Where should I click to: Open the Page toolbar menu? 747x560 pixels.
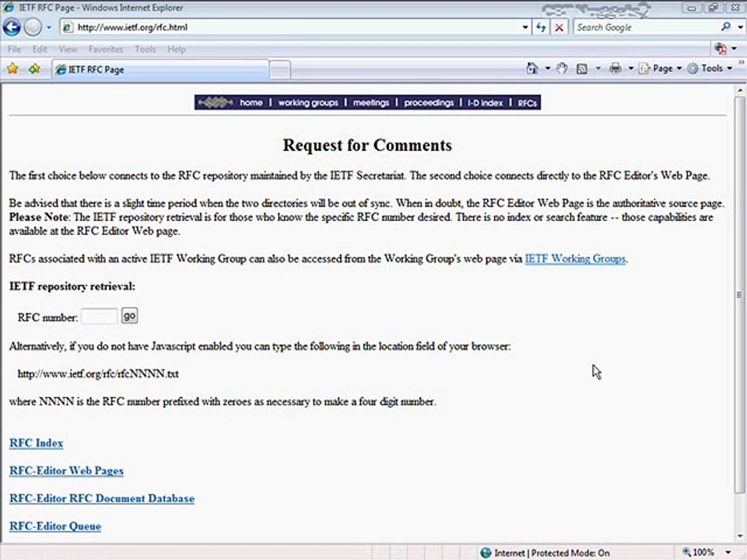[661, 68]
